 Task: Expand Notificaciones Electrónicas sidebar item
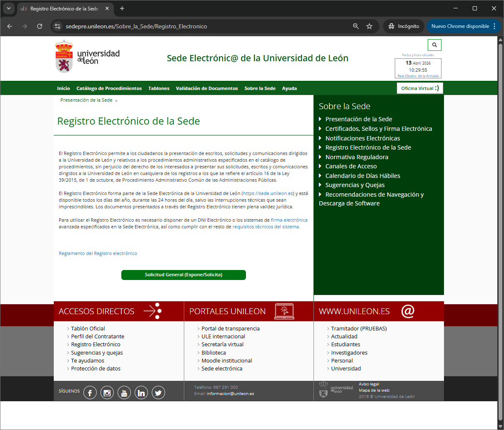tap(363, 138)
